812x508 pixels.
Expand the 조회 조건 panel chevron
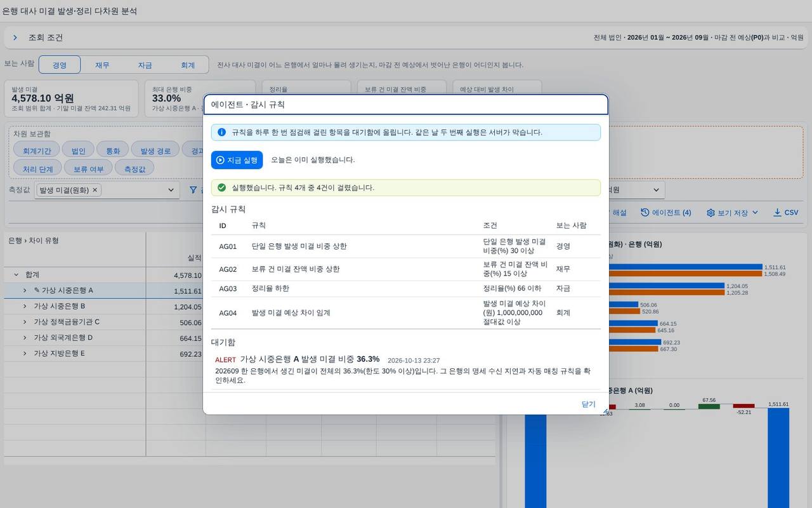point(15,37)
